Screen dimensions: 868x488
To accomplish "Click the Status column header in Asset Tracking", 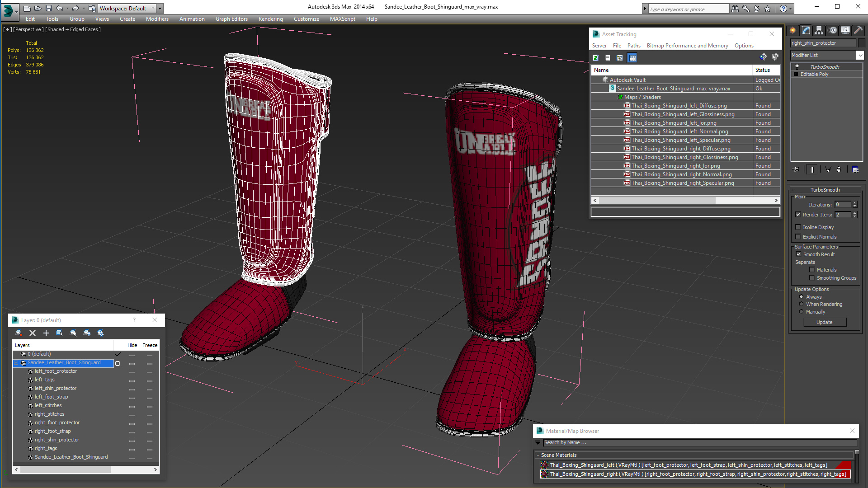I will coord(766,70).
